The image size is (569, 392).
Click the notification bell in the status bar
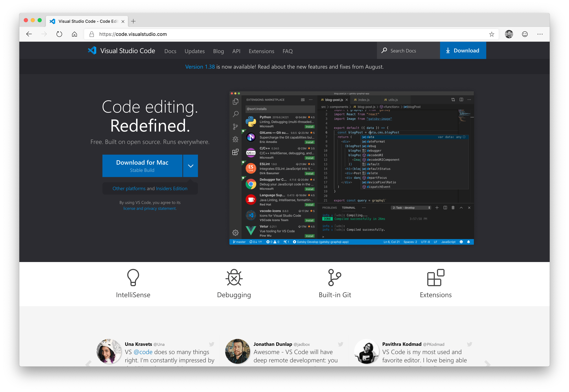pos(468,242)
